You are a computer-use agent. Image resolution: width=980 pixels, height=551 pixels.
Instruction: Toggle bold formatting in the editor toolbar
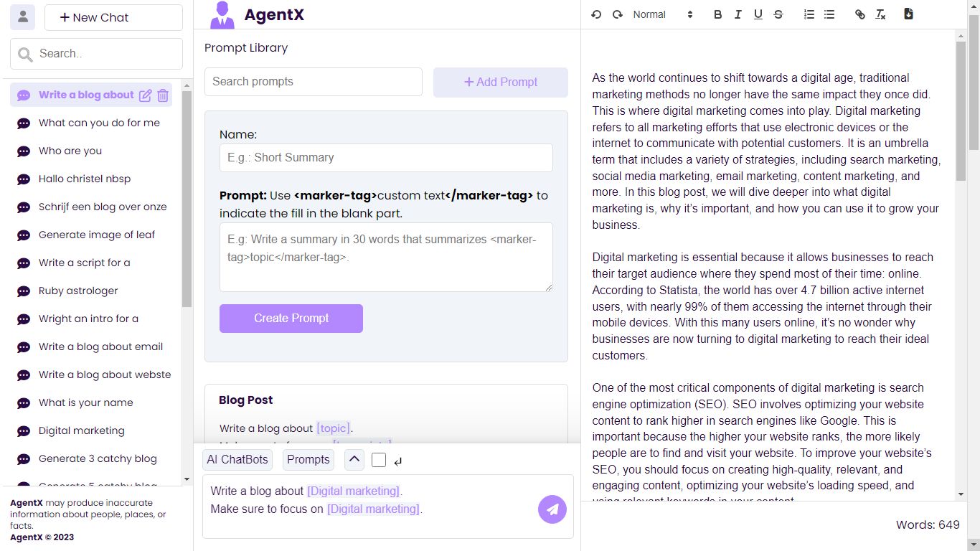[717, 14]
